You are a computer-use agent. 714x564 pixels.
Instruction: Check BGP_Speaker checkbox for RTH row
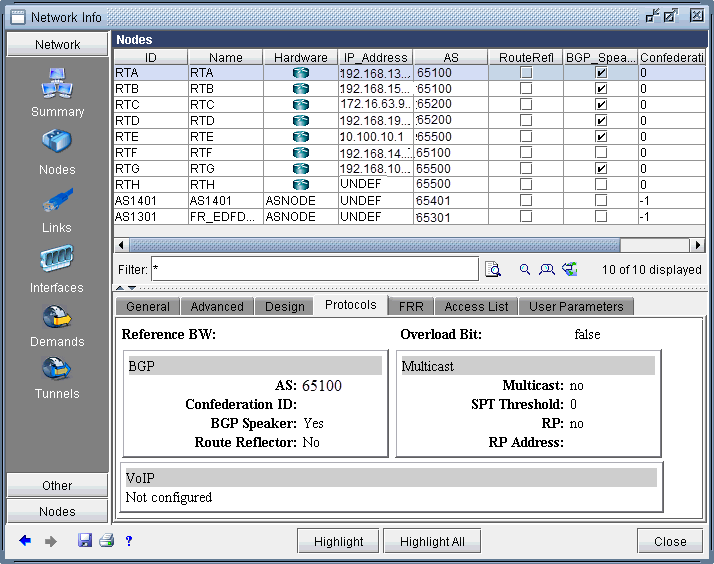click(x=600, y=184)
